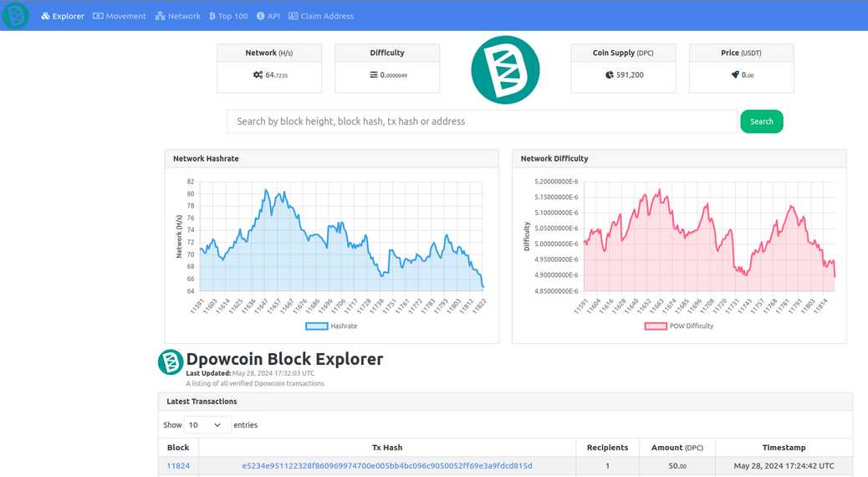
Task: Open transaction hash e5234e95 link
Action: (x=387, y=466)
